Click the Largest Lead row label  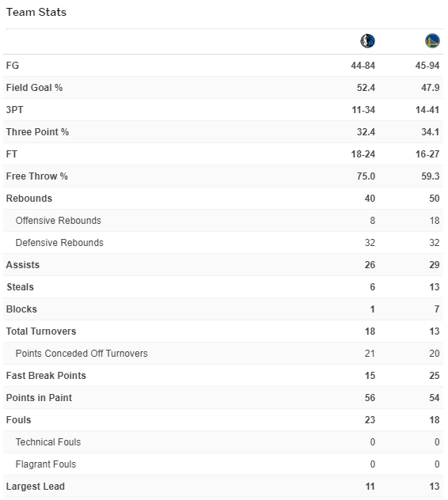point(35,487)
